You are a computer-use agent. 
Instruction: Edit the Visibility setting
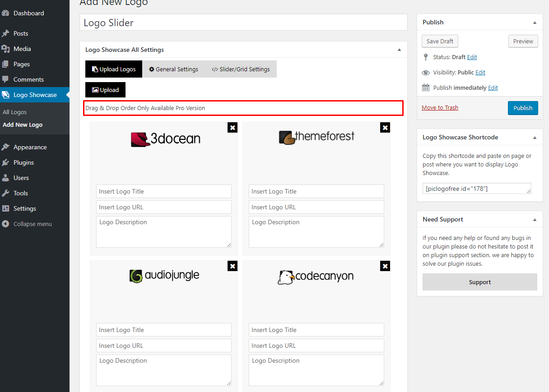[480, 72]
